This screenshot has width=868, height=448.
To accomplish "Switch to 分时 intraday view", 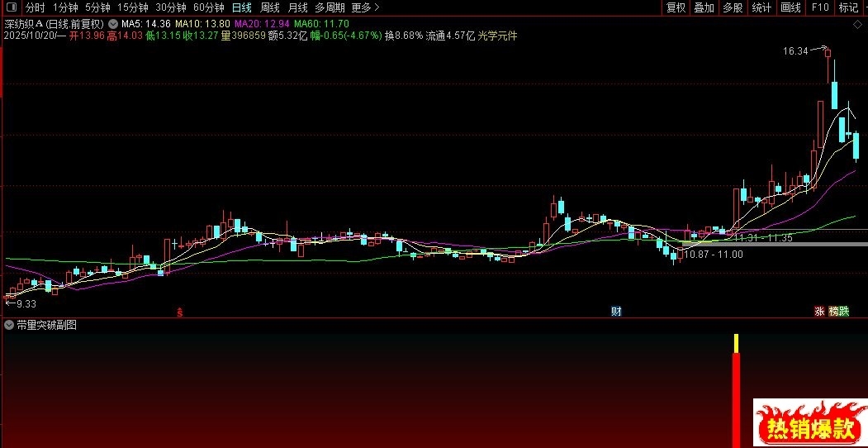I will coord(36,7).
